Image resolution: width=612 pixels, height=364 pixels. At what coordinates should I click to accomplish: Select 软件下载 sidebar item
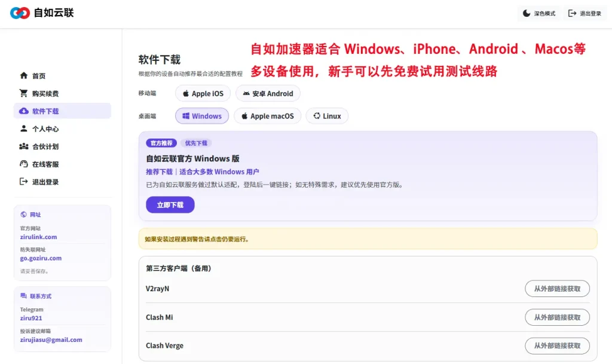click(x=62, y=111)
